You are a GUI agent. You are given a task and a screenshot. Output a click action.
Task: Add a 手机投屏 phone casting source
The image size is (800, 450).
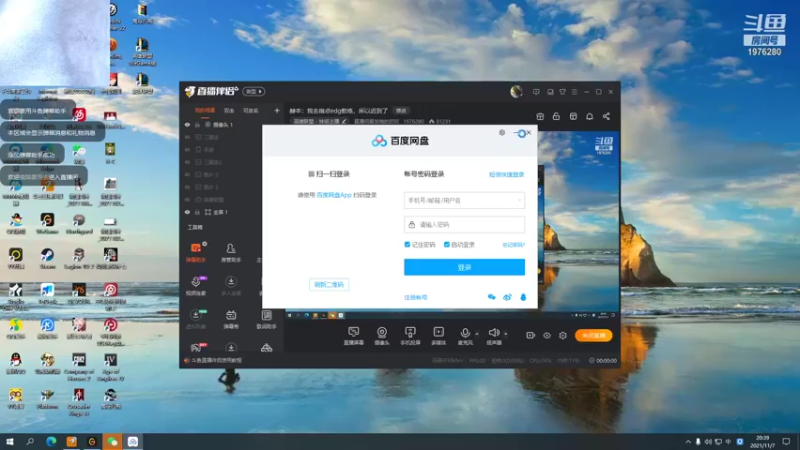point(410,336)
